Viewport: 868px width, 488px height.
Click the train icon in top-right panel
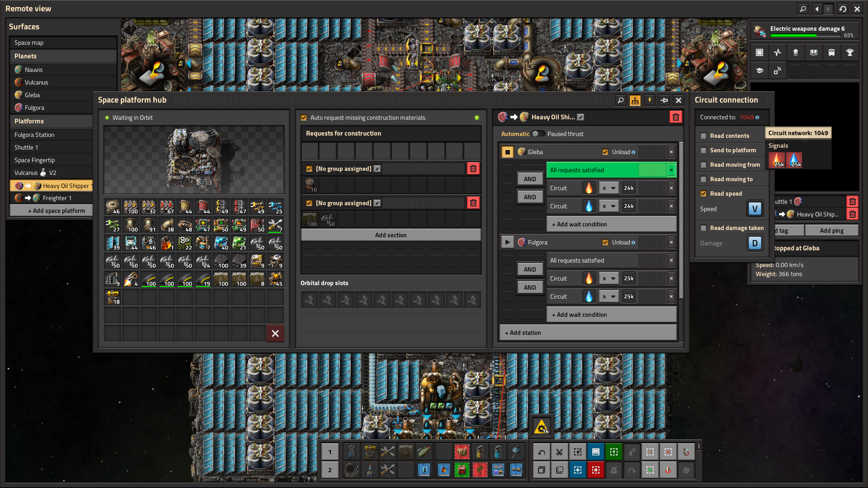(831, 52)
